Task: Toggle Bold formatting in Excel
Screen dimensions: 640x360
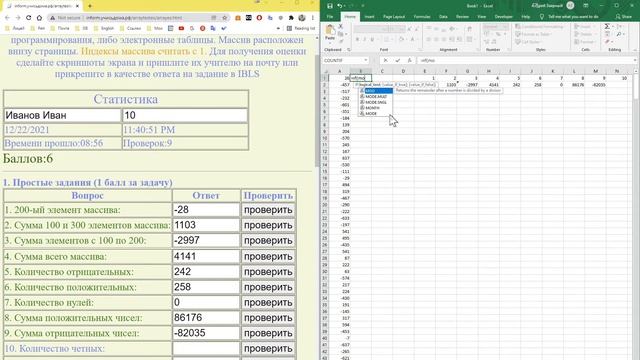Action: click(357, 39)
